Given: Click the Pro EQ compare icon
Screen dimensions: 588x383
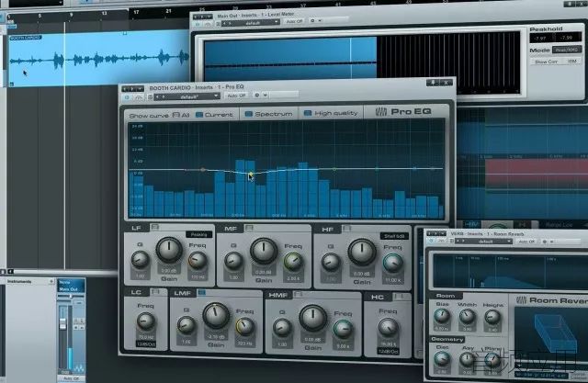Looking at the screenshot, I should pos(139,97).
